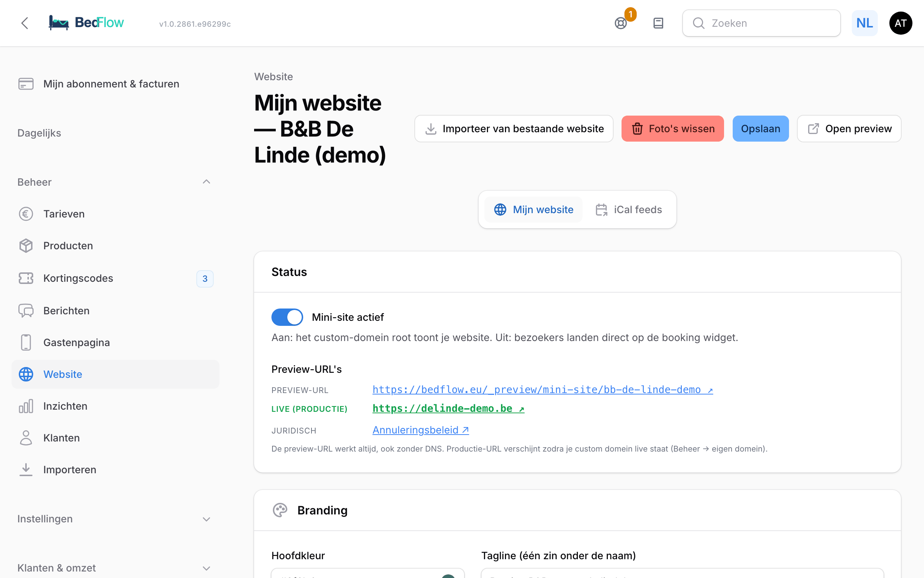Click the Producten box icon
The width and height of the screenshot is (924, 578).
pyautogui.click(x=26, y=246)
